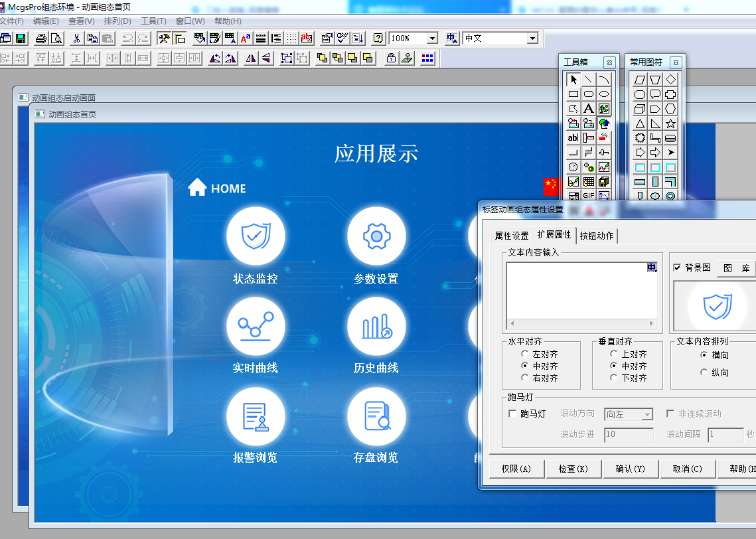The height and width of the screenshot is (539, 756).
Task: Select the five-point star shape symbol
Action: pyautogui.click(x=670, y=123)
